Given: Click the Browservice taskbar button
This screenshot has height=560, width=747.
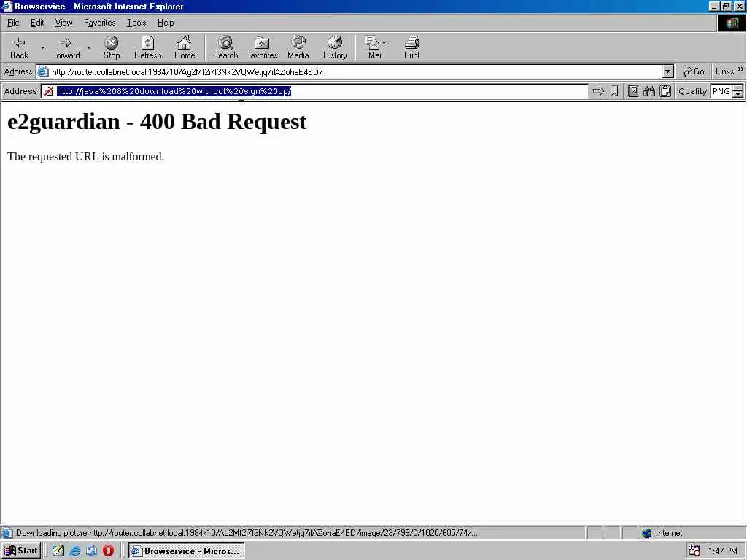Looking at the screenshot, I should point(187,551).
